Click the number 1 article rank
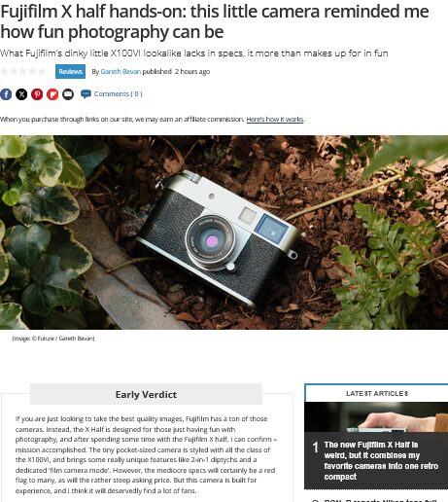Viewport: 448px width, 502px height. coord(315,448)
